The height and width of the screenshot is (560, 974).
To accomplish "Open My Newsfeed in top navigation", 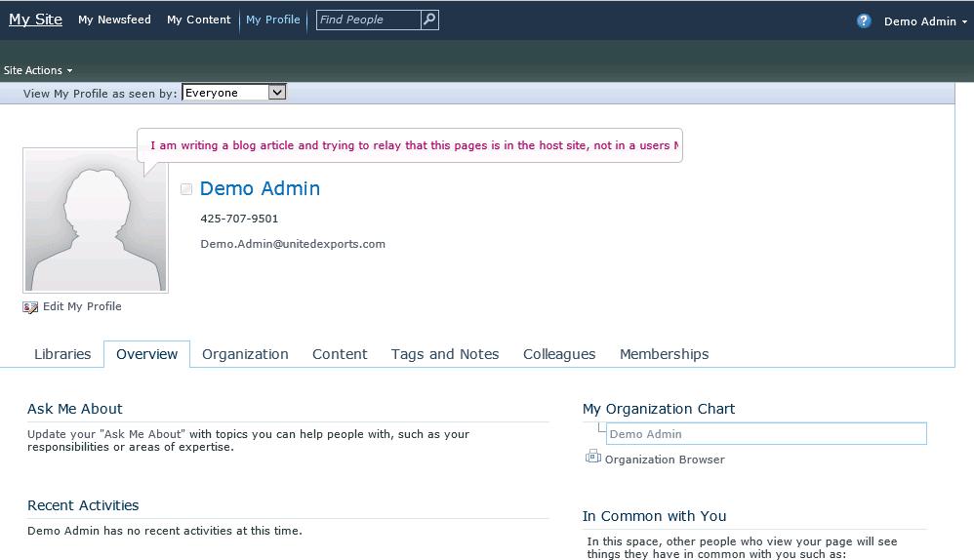I will tap(114, 20).
